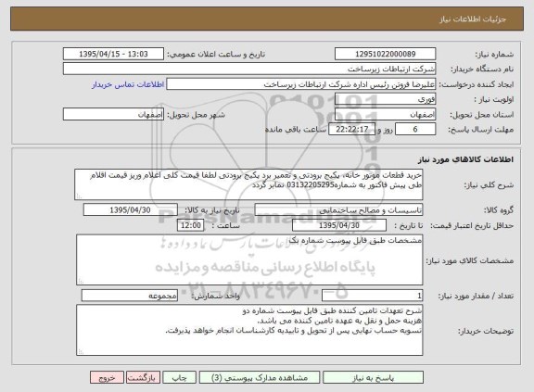The image size is (534, 392).
Task: Click the 'خروج' exit button
Action: [107, 377]
